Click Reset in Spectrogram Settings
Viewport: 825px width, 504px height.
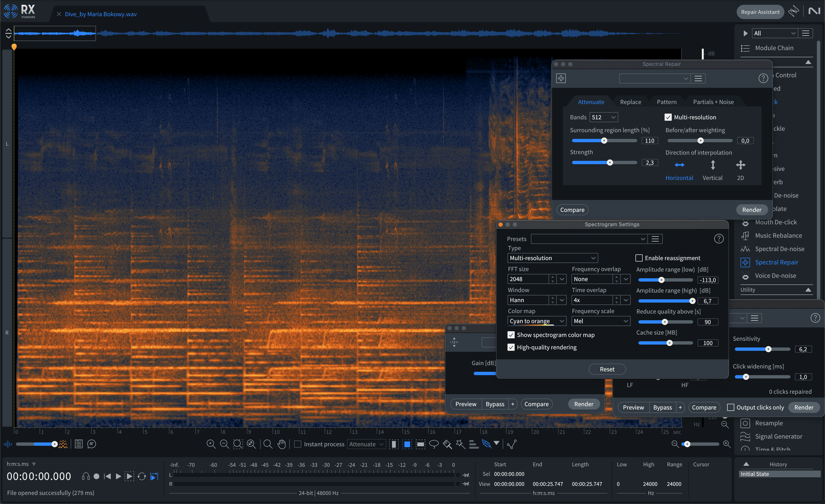[607, 369]
